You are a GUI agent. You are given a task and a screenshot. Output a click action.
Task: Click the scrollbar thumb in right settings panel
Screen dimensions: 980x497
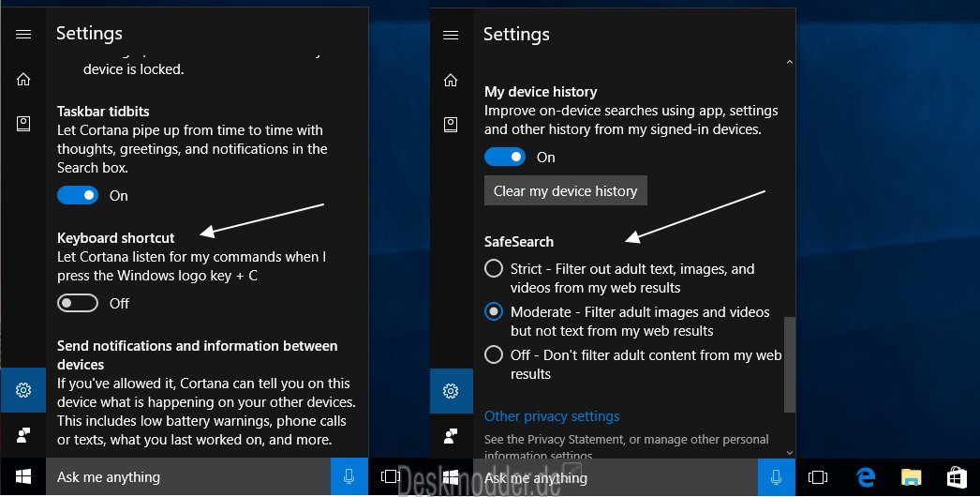point(790,365)
